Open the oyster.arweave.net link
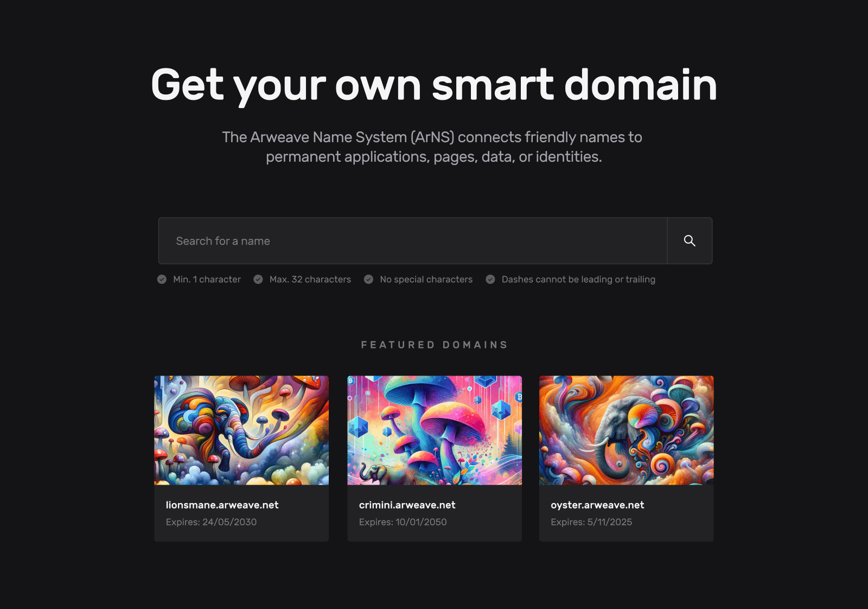868x609 pixels. (x=597, y=505)
